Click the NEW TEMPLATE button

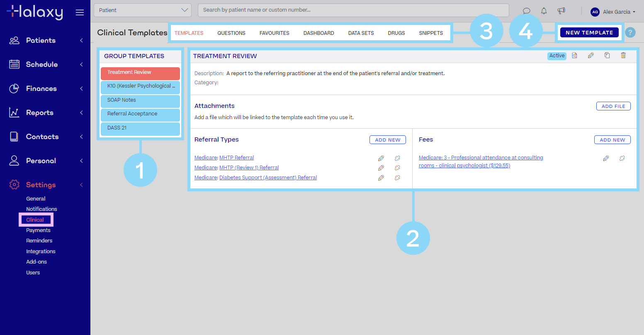pyautogui.click(x=589, y=32)
